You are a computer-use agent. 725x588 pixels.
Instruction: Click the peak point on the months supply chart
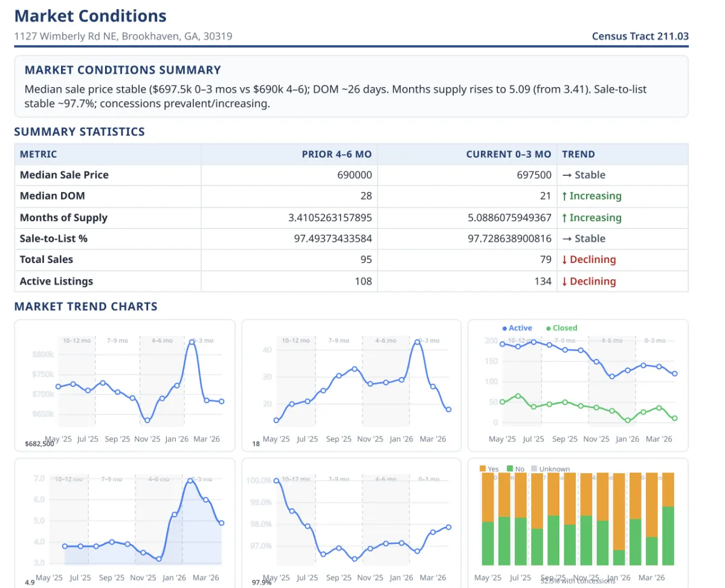pos(190,481)
